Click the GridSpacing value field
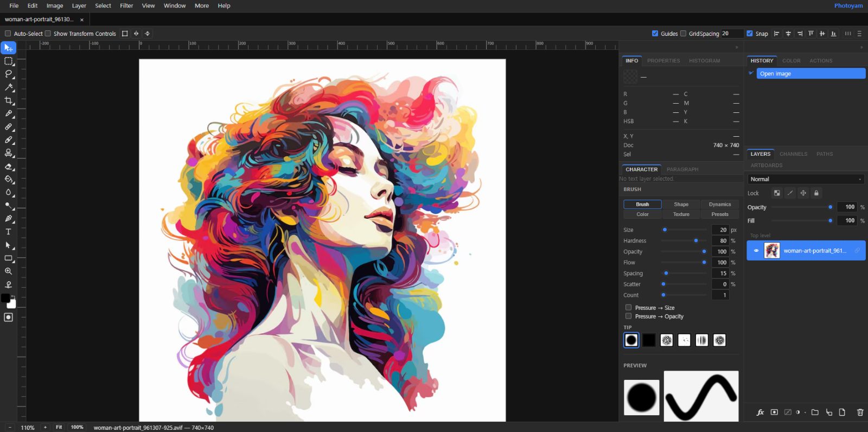 click(x=732, y=34)
